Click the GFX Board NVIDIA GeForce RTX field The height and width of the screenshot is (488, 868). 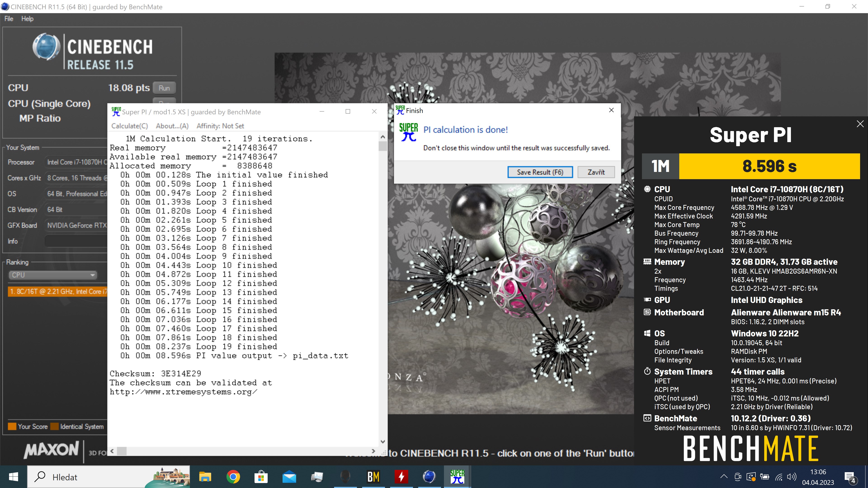pos(76,225)
